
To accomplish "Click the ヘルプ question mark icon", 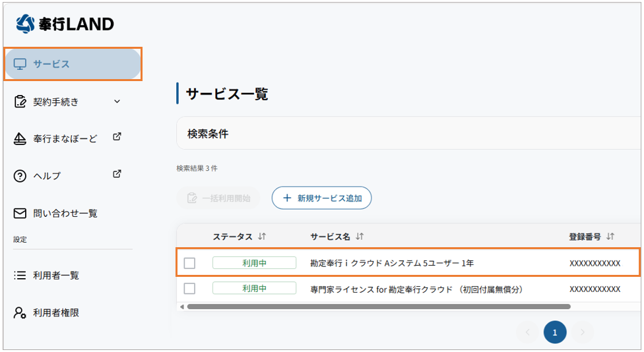I will pyautogui.click(x=20, y=176).
